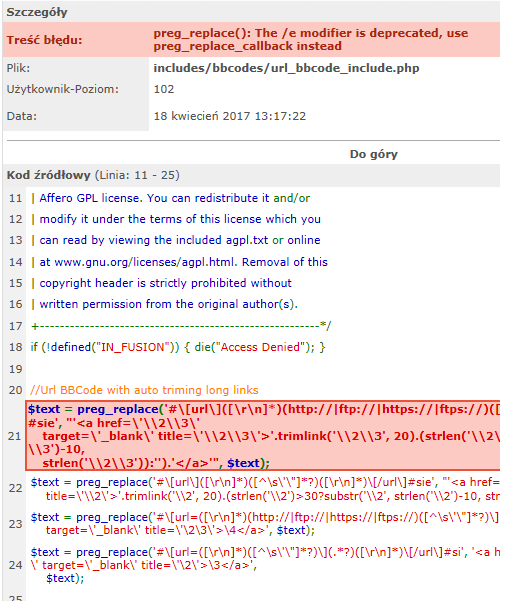The width and height of the screenshot is (509, 601).
Task: Click the "Plik:" label
Action: click(18, 68)
